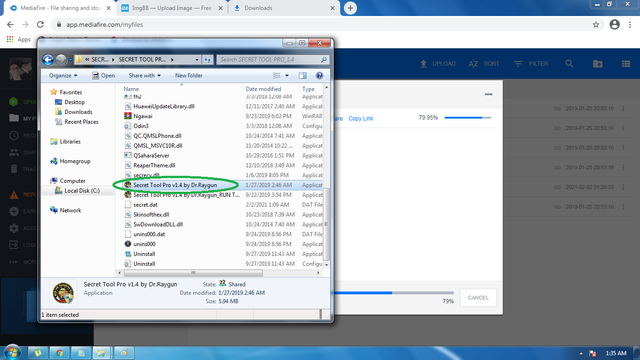Viewport: 640px width, 360px height.
Task: Open the Chrome three-dot menu
Action: click(630, 24)
